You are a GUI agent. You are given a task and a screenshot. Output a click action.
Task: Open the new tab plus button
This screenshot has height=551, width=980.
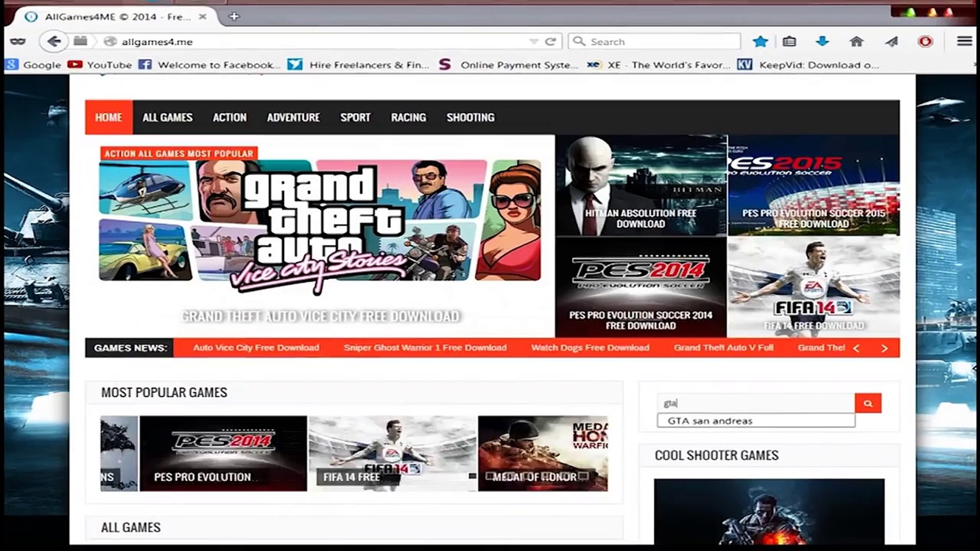click(x=234, y=16)
